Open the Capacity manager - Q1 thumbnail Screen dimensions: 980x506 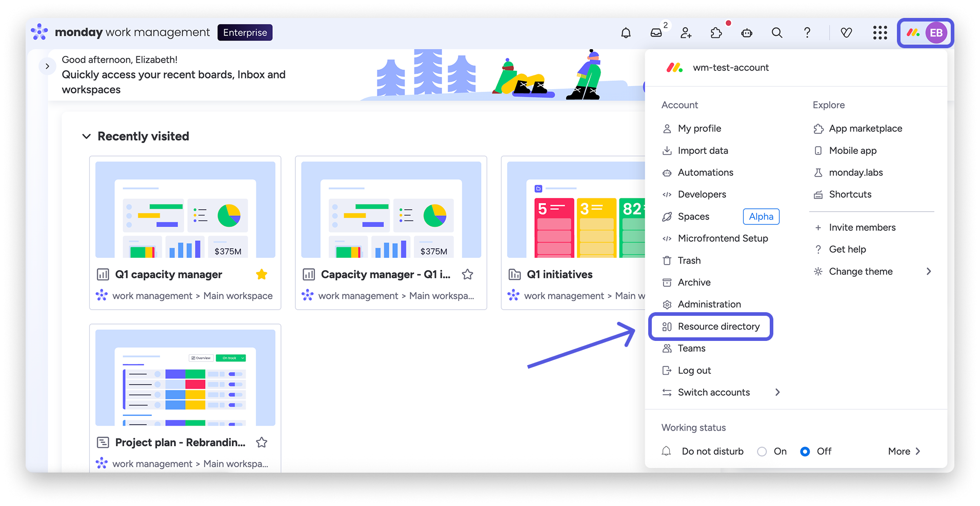pyautogui.click(x=391, y=210)
